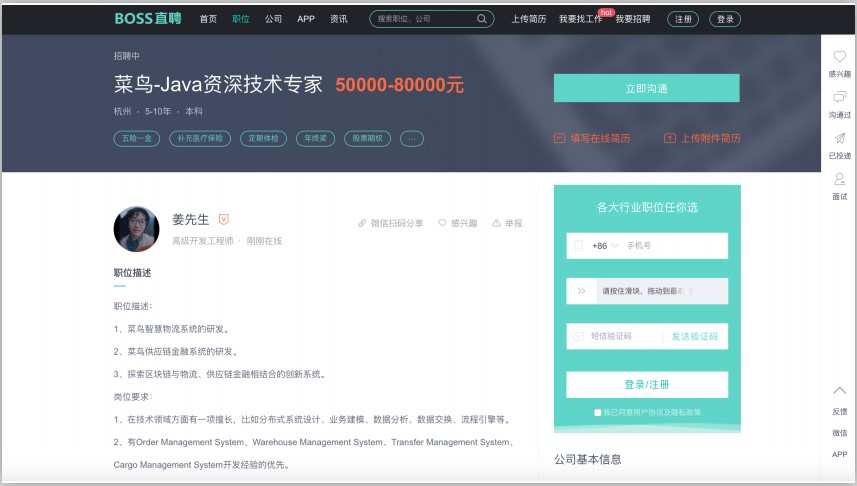Select 职位 tab in top navigation
The image size is (857, 486).
coord(240,19)
